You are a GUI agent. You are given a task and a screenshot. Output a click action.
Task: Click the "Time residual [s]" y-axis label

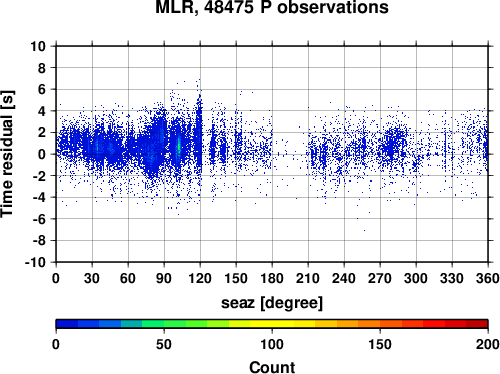click(7, 154)
